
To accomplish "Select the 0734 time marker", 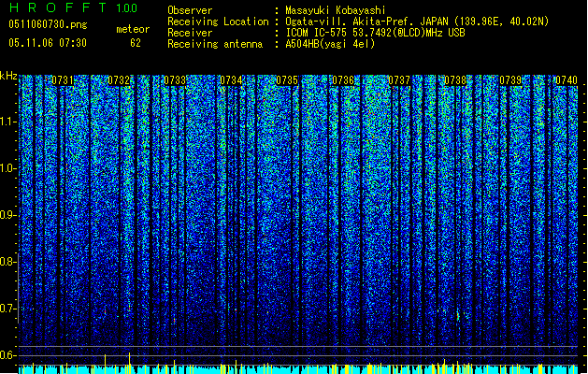I will pyautogui.click(x=231, y=80).
